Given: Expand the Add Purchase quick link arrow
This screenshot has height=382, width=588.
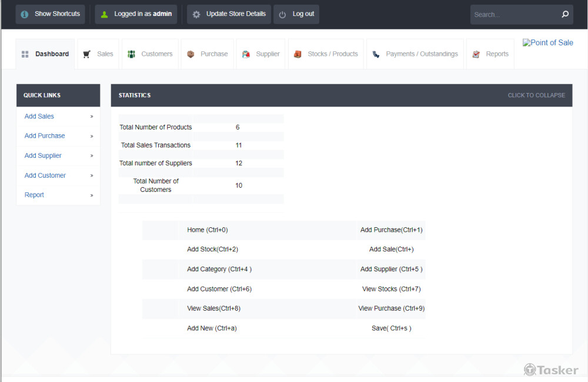Looking at the screenshot, I should (x=92, y=136).
